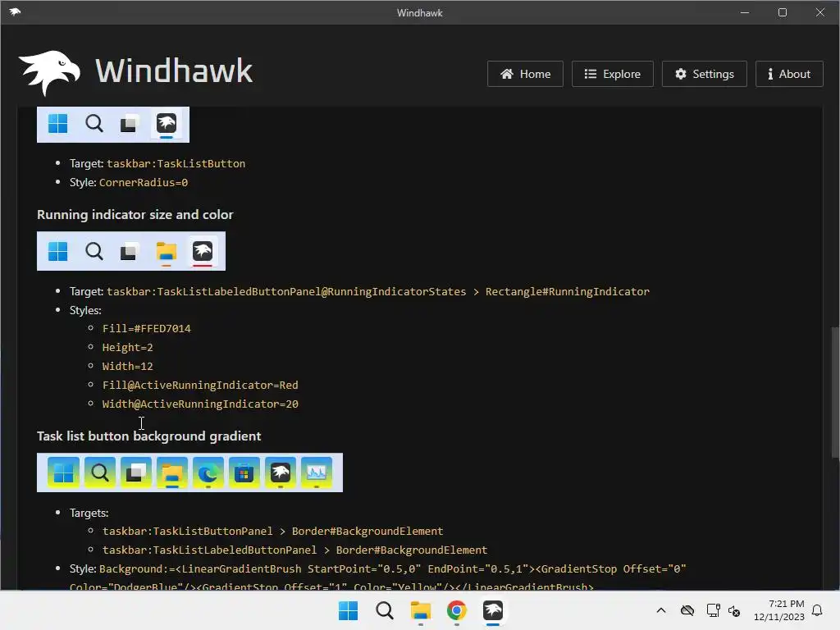Click the vertical page scrollbar thumb
840x630 pixels.
835,392
